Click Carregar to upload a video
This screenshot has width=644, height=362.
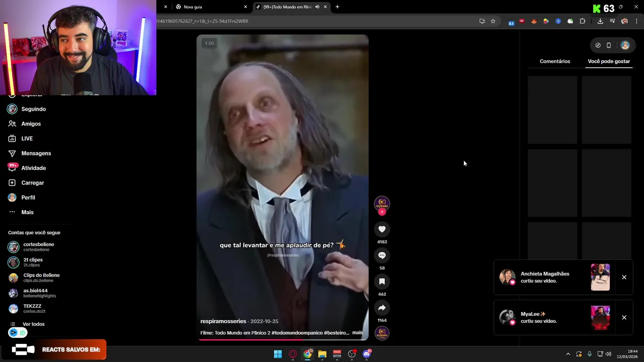coord(26,183)
